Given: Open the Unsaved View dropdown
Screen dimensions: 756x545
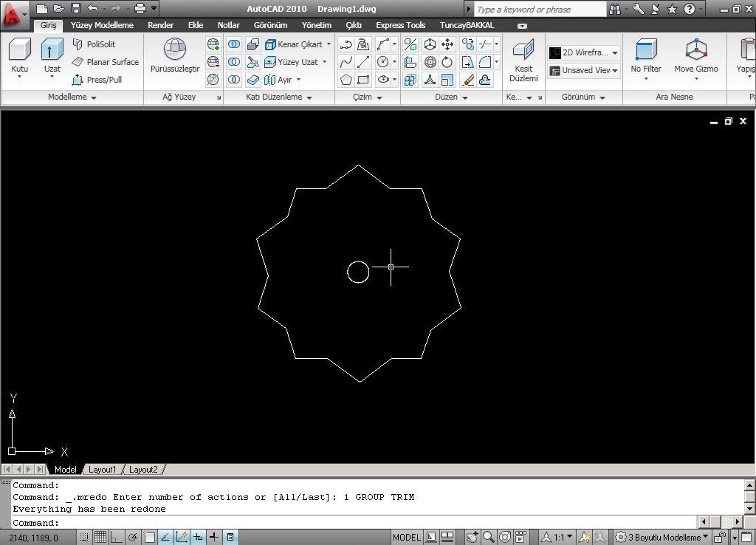Looking at the screenshot, I should (x=584, y=70).
